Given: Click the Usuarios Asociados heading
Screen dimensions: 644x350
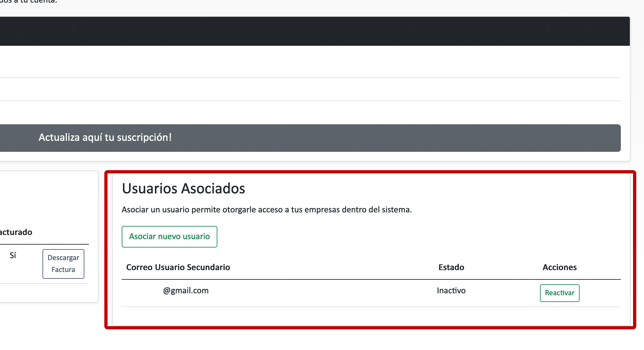Looking at the screenshot, I should [x=183, y=189].
